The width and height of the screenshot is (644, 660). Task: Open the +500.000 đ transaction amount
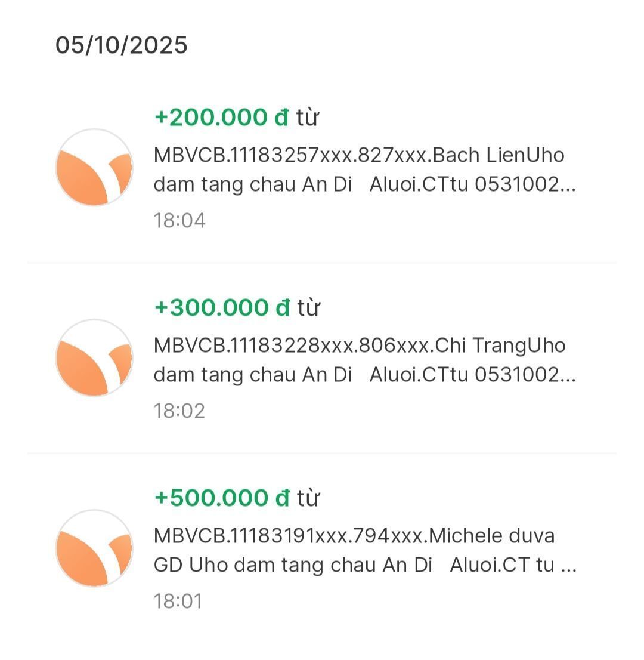222,498
